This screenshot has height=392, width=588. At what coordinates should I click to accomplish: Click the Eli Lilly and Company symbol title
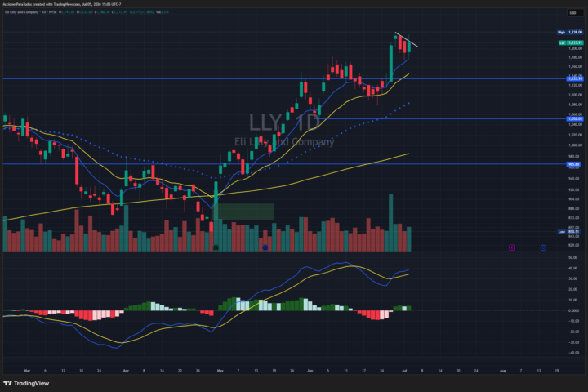(x=22, y=12)
